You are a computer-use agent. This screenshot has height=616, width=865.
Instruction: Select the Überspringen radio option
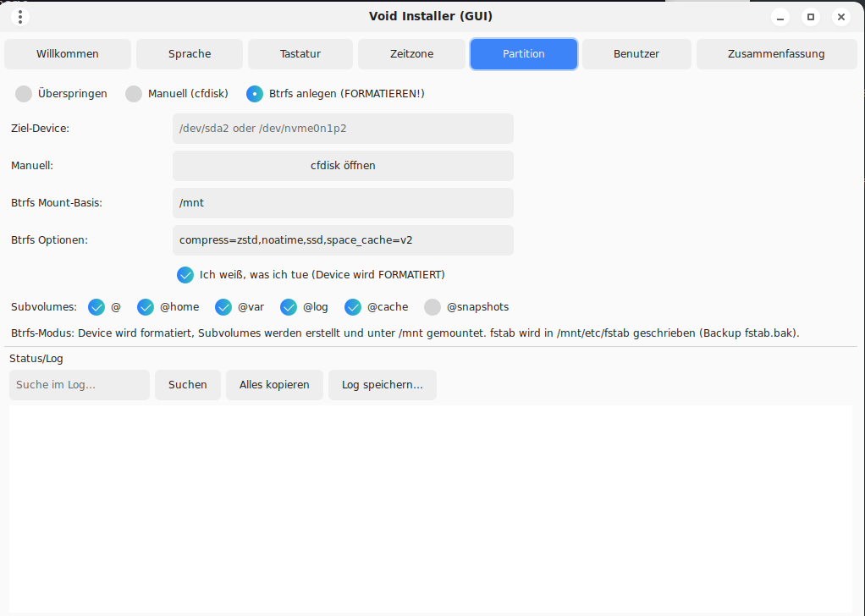coord(25,94)
